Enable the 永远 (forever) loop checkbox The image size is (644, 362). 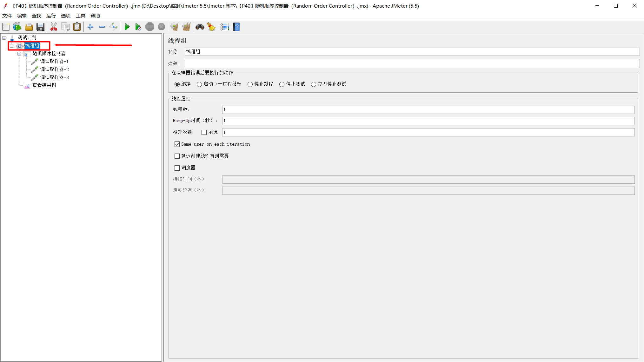(x=204, y=132)
